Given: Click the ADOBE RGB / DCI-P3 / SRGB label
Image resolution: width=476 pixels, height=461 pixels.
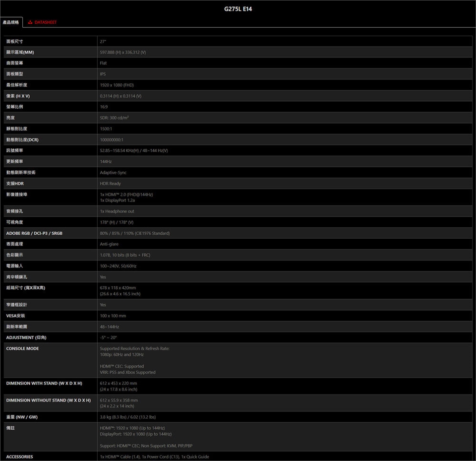Looking at the screenshot, I should tap(34, 233).
